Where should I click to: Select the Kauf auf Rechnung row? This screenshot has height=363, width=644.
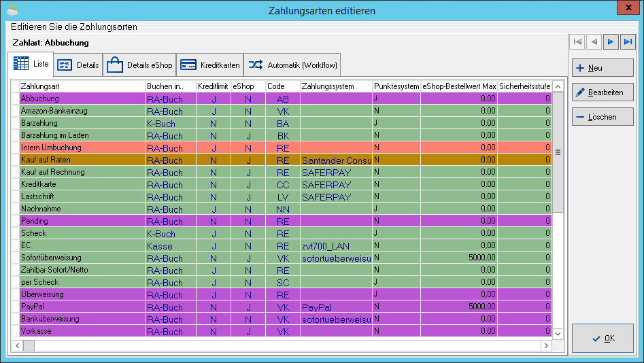click(x=286, y=172)
